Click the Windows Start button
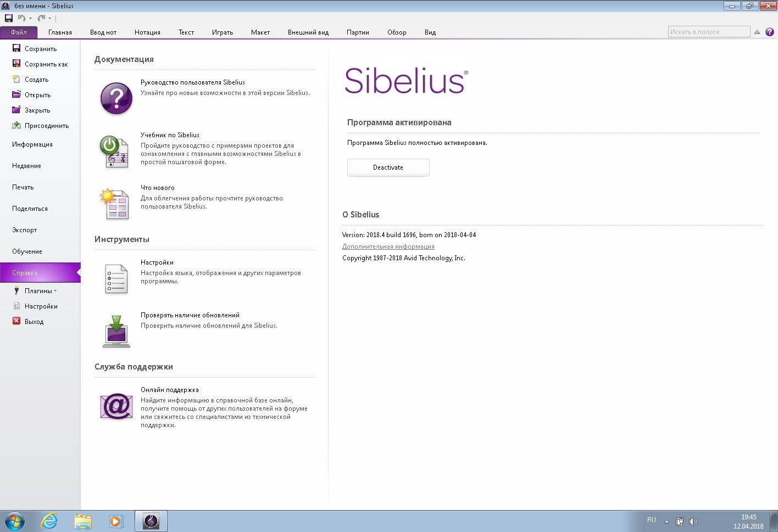778x532 pixels. 15,521
